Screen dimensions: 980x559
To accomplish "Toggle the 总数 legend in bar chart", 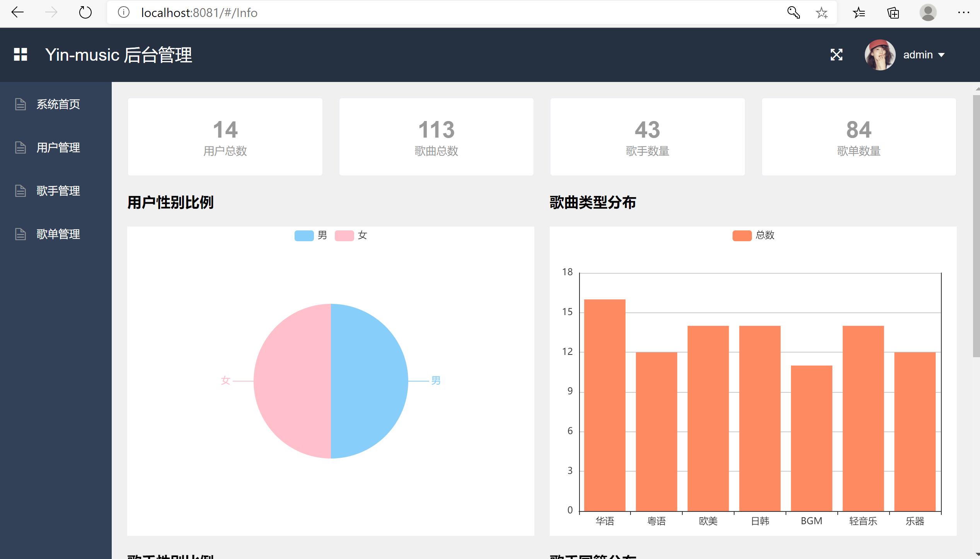I will [742, 235].
